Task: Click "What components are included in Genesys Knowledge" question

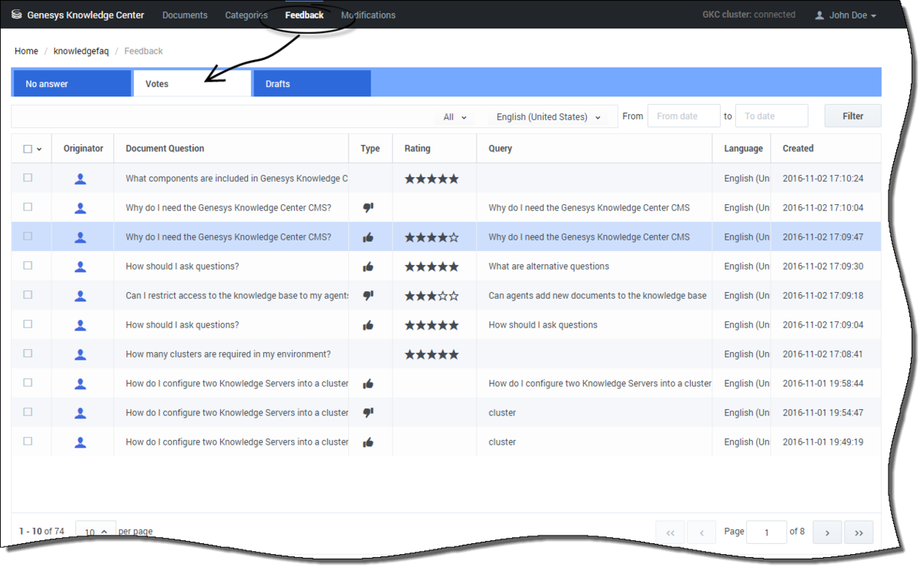Action: [x=236, y=179]
